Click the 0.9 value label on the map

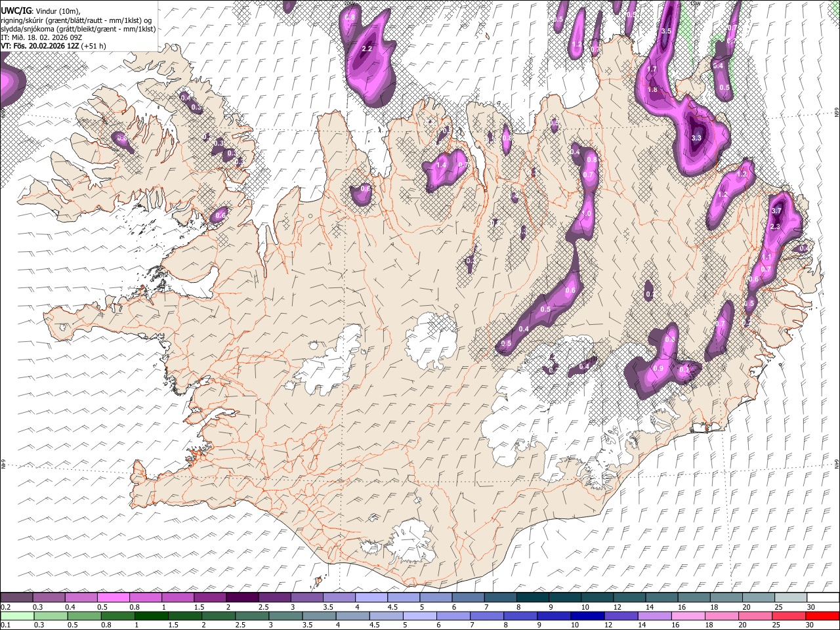659,369
